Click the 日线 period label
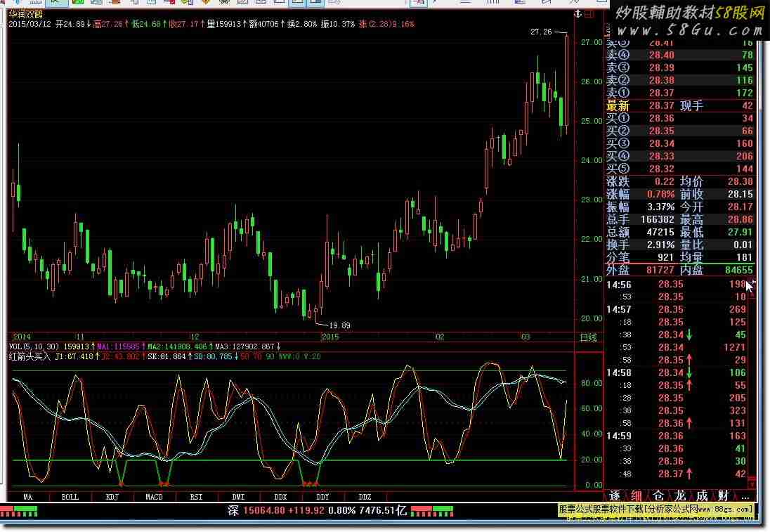 click(588, 337)
